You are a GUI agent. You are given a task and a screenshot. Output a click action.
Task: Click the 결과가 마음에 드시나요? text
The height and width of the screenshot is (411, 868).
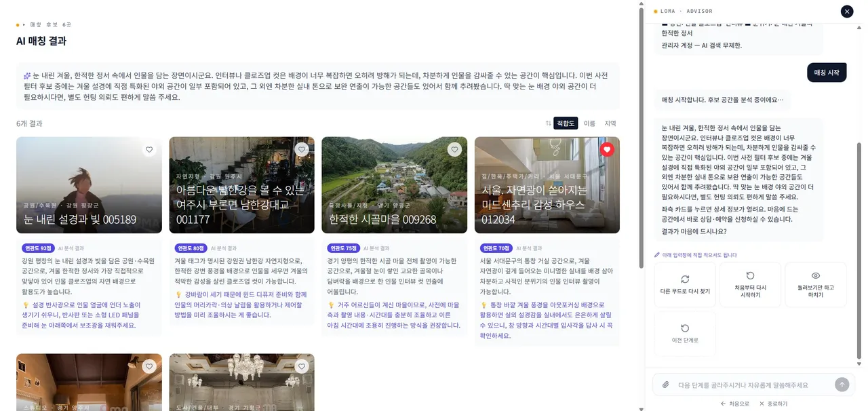point(694,231)
